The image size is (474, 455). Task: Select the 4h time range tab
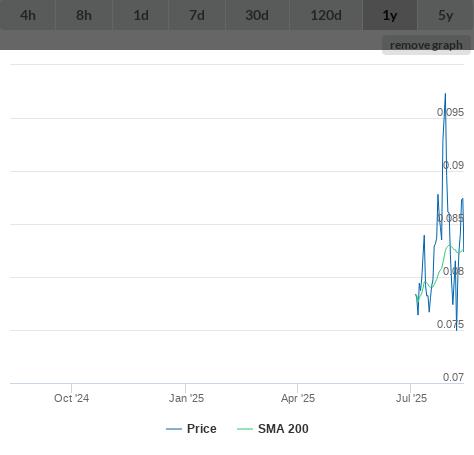point(28,15)
